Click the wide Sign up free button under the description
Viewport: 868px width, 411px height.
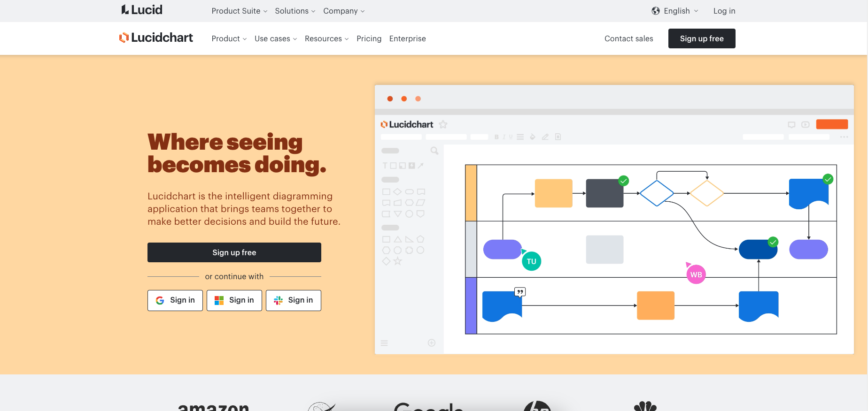(234, 252)
